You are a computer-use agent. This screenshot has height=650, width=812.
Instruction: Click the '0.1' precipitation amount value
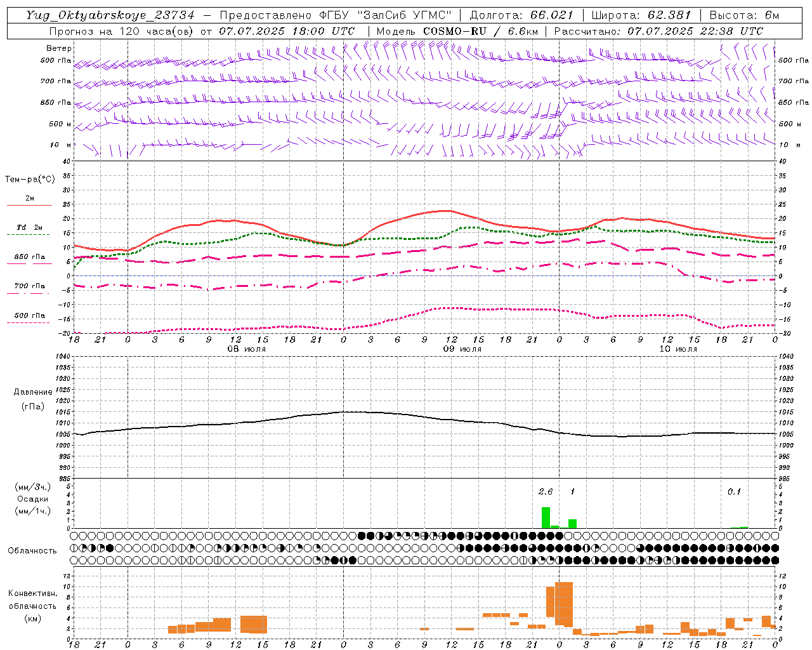click(734, 491)
